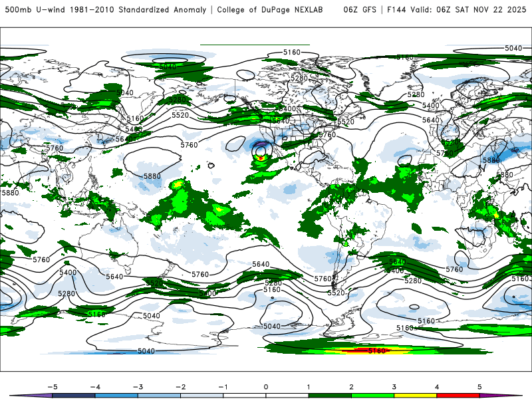The width and height of the screenshot is (532, 399).
Task: Click the "-4" colorbar tick label
Action: coord(95,387)
